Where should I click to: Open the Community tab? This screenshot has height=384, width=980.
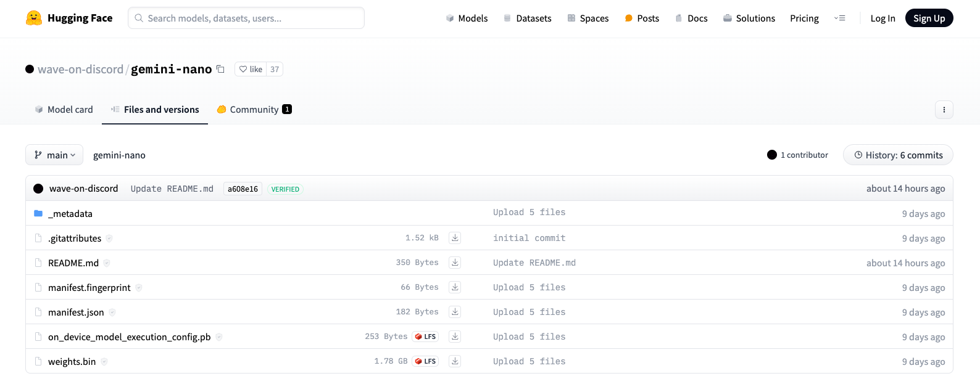click(254, 110)
